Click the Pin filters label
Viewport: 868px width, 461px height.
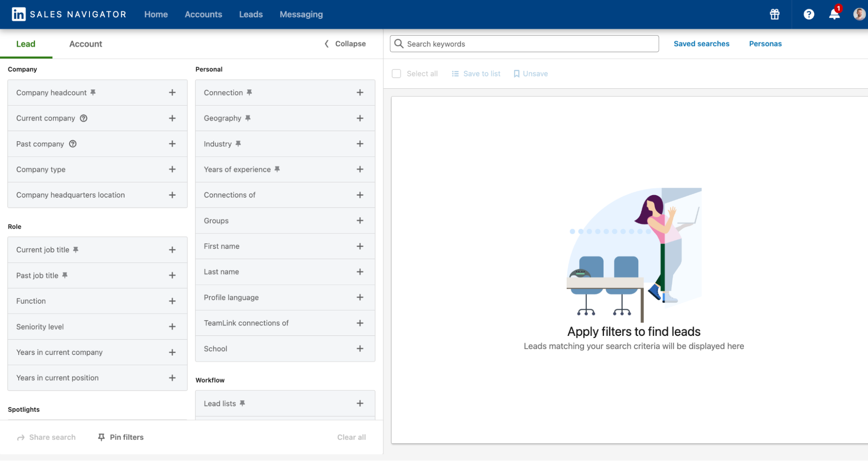click(x=127, y=438)
